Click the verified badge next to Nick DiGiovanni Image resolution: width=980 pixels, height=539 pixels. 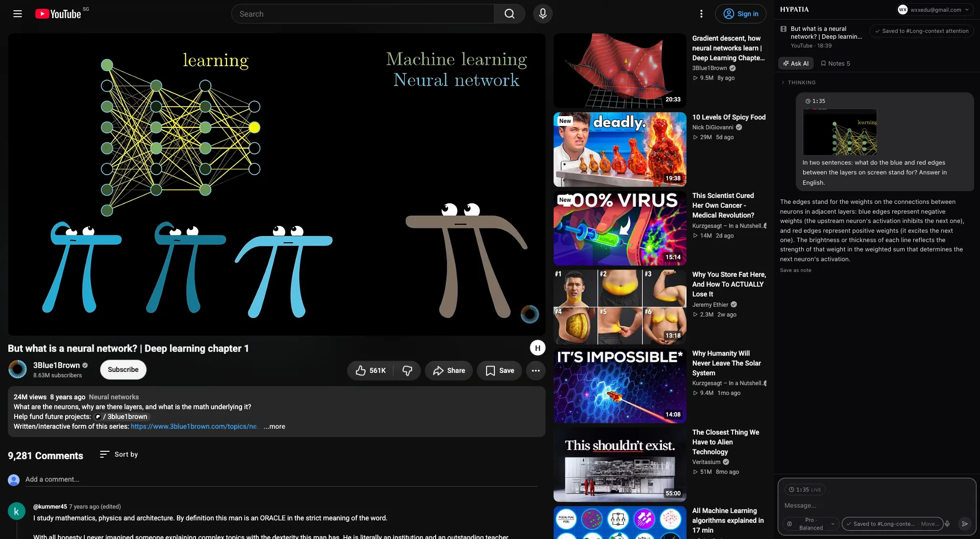[739, 127]
